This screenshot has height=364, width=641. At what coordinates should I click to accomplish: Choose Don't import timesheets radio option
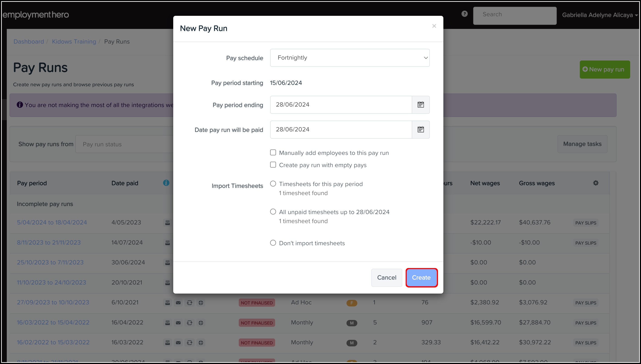273,243
